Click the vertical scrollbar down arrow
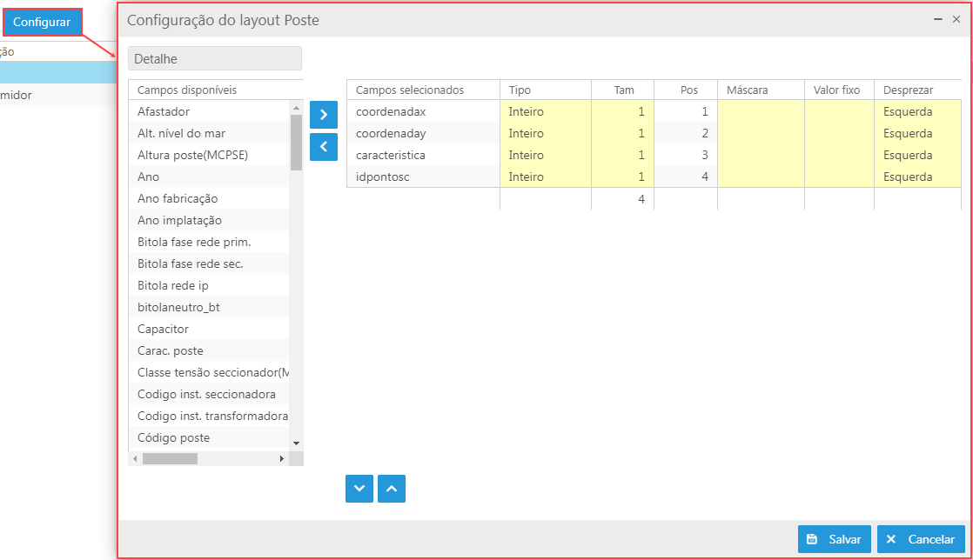Viewport: 973px width, 560px height. pyautogui.click(x=296, y=443)
